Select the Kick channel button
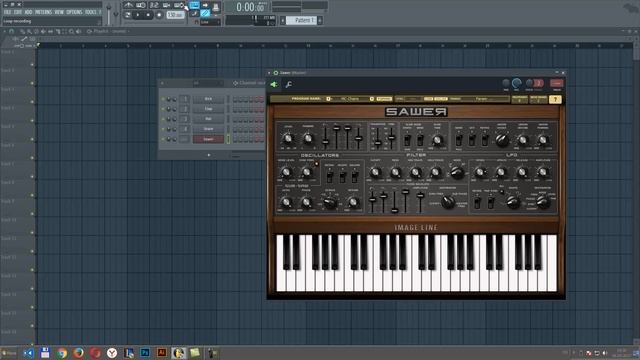640x360 pixels. click(x=208, y=99)
